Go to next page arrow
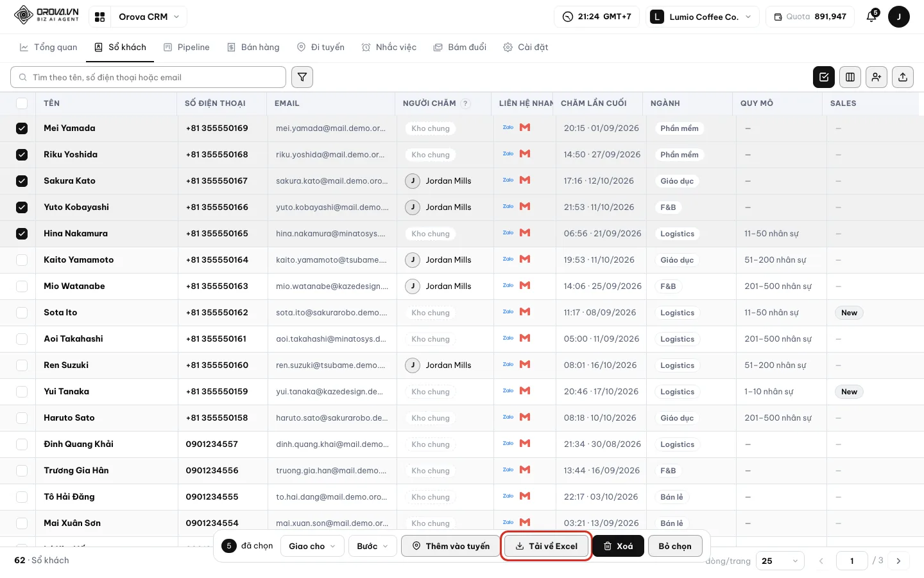924x578 pixels. click(x=898, y=561)
